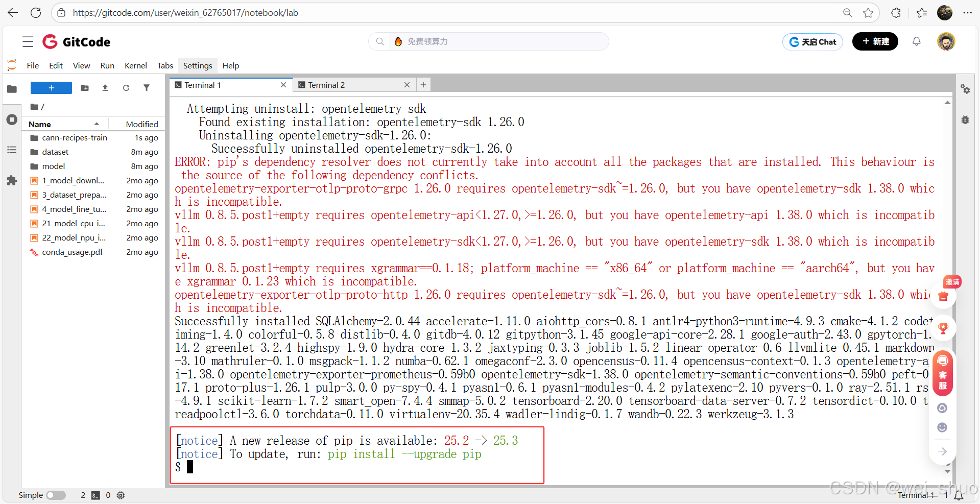Collapse the floating toolbar arrow

coord(943,451)
